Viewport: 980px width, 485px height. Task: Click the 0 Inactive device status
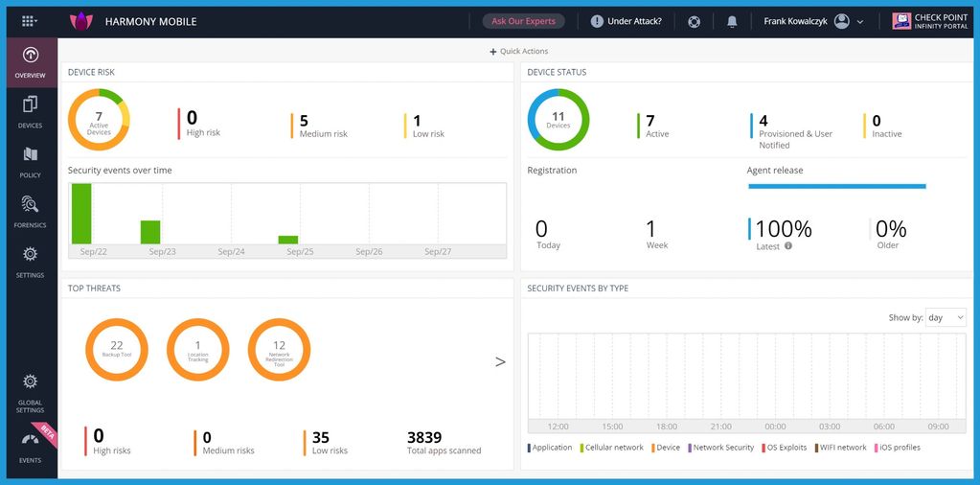883,125
